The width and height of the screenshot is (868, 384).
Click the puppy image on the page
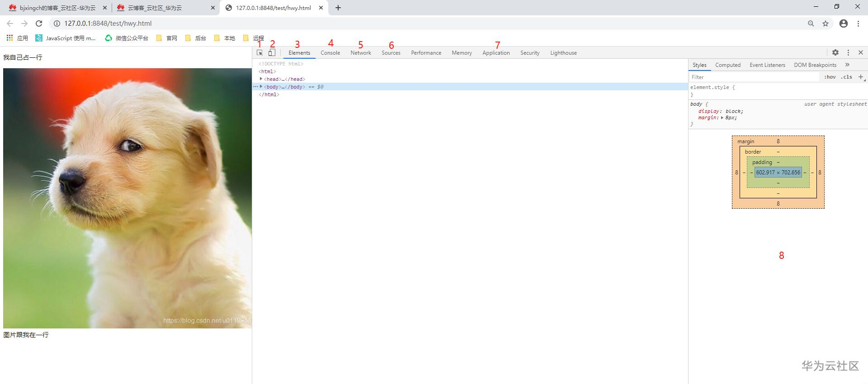pyautogui.click(x=127, y=198)
